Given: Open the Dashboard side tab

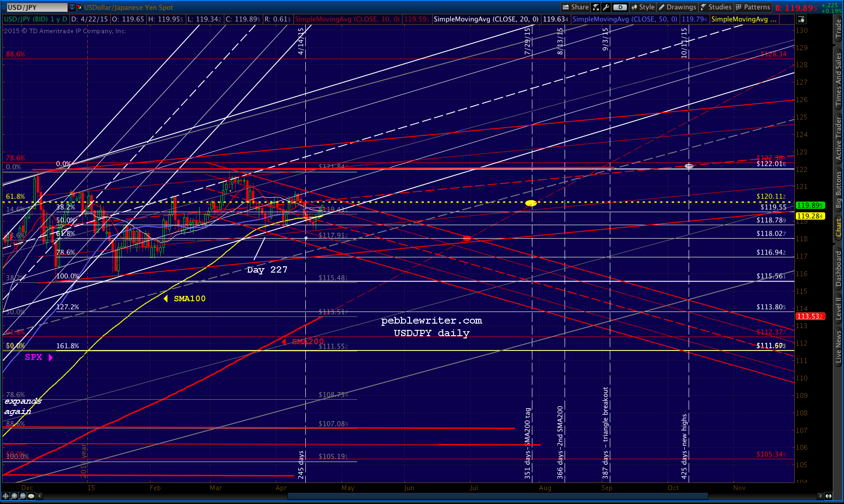Looking at the screenshot, I should pos(838,269).
